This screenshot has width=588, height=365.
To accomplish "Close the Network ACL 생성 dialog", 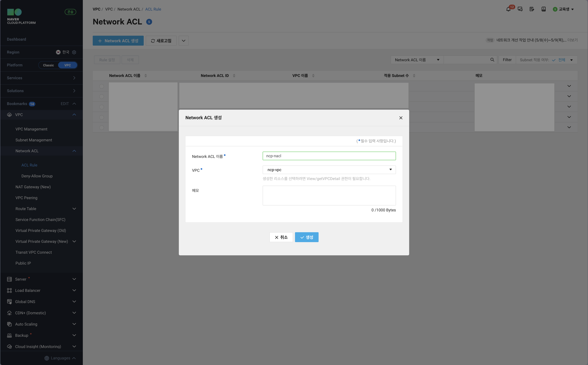I will (401, 118).
